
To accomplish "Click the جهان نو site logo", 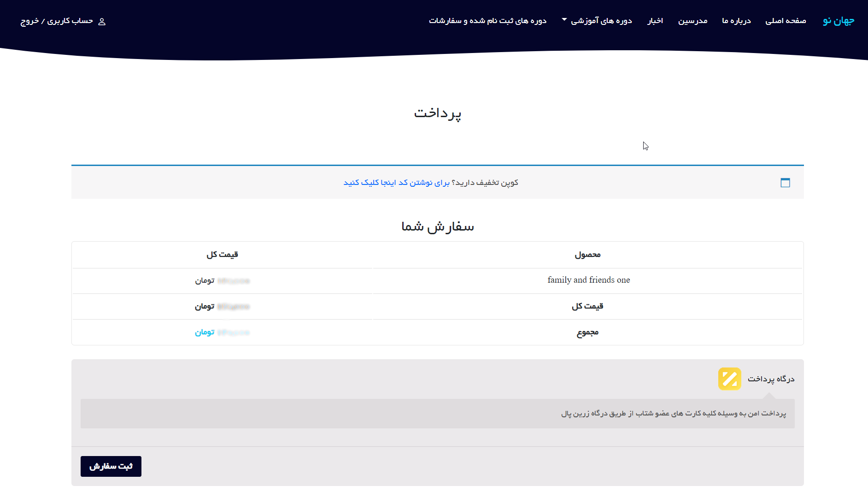I will click(x=838, y=21).
